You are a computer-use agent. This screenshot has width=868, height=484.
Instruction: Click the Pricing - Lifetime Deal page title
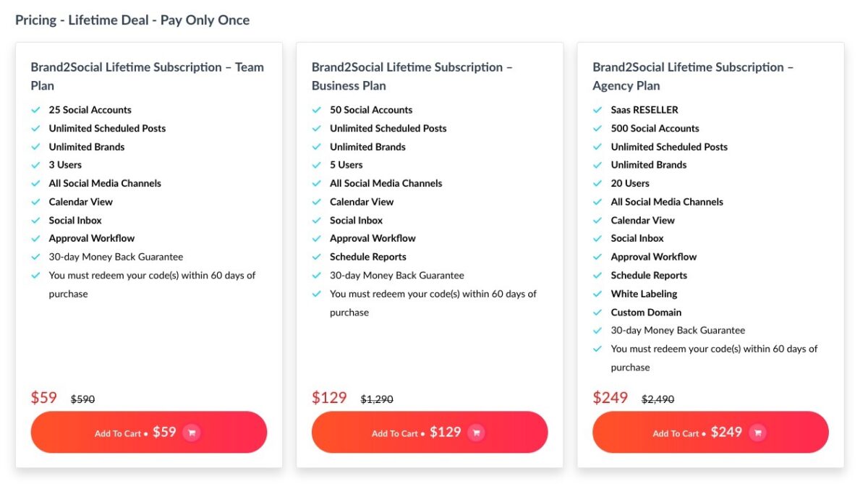(133, 20)
